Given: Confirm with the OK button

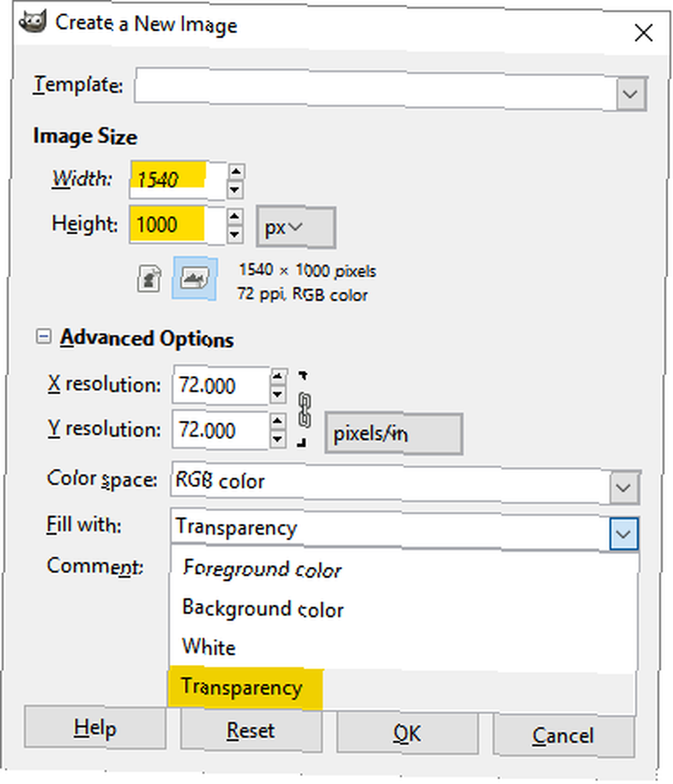Looking at the screenshot, I should [407, 733].
